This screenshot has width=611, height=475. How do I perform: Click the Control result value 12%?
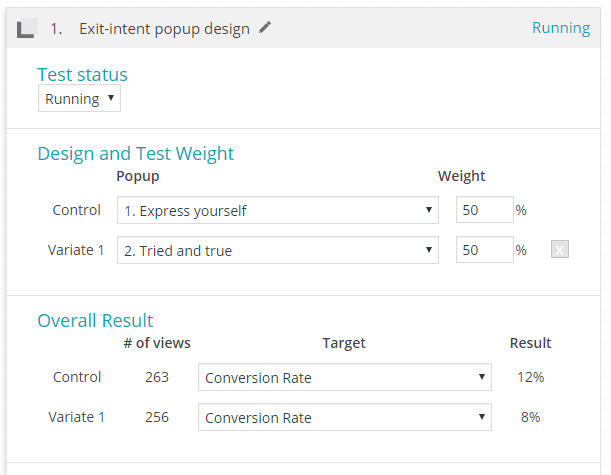[531, 378]
